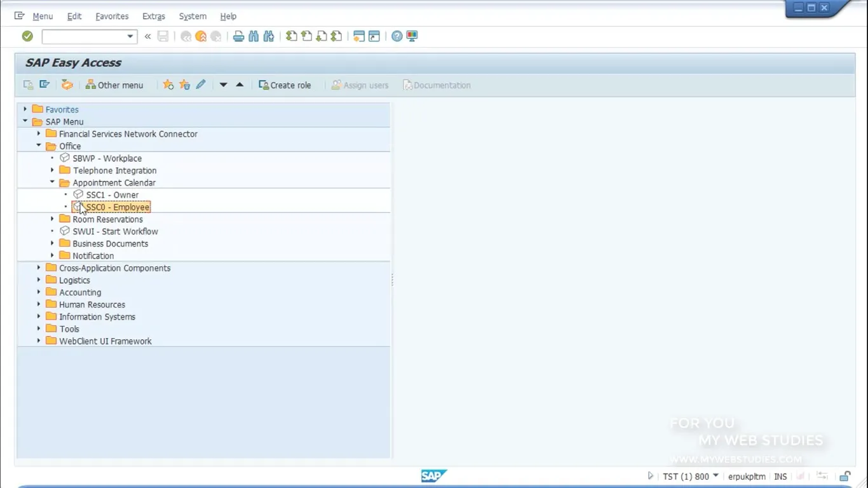This screenshot has height=488, width=868.
Task: Open the System menu
Action: 193,17
